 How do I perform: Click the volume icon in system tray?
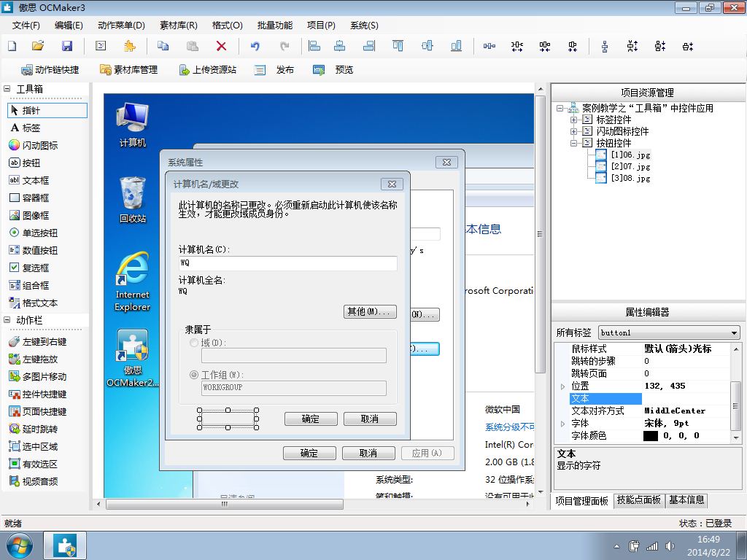670,546
